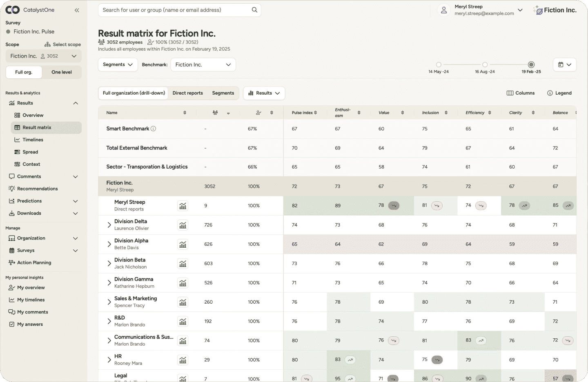Open the Benchmark Fiction Inc. dropdown
588x382 pixels.
click(x=203, y=64)
